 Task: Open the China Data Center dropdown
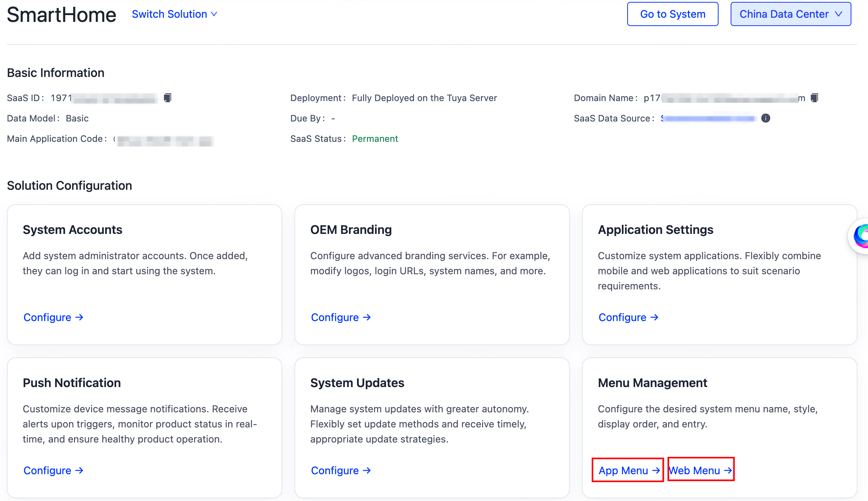[791, 14]
